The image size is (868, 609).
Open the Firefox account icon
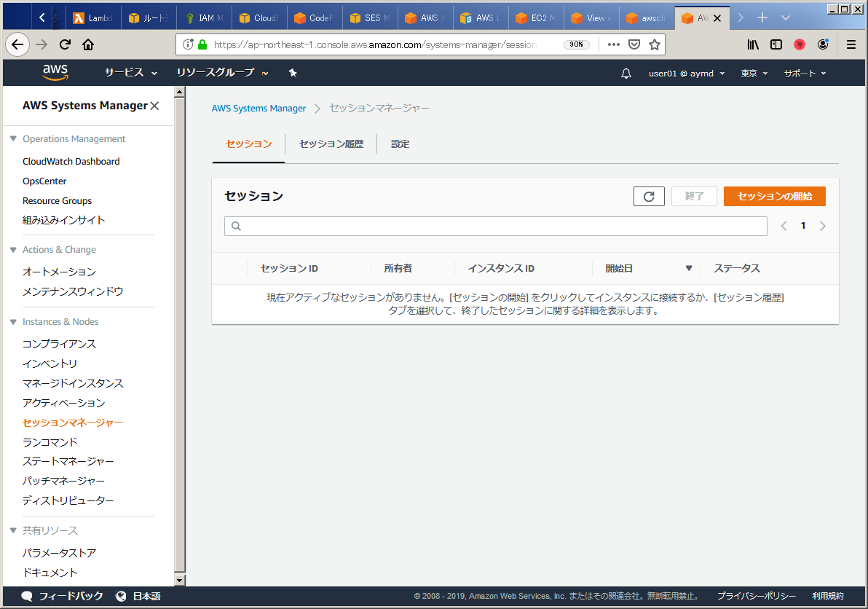823,45
